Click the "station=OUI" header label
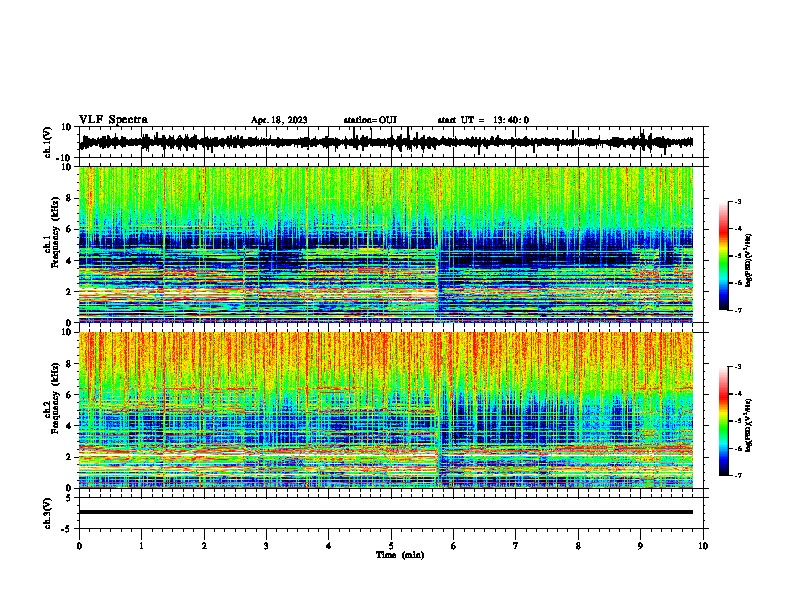The image size is (792, 612). coord(370,120)
